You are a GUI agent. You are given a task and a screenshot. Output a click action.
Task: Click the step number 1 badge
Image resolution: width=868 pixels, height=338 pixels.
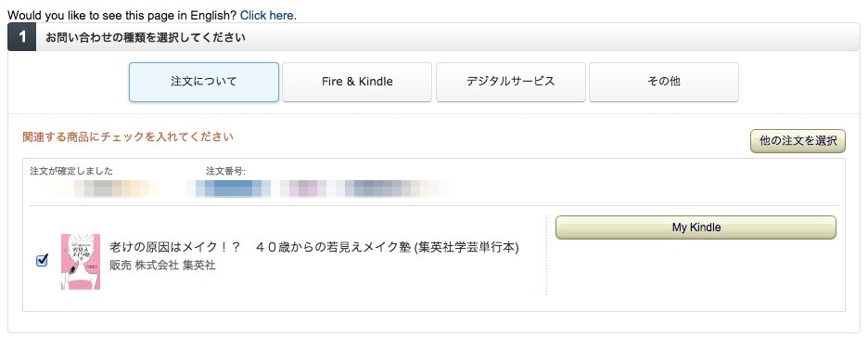22,37
